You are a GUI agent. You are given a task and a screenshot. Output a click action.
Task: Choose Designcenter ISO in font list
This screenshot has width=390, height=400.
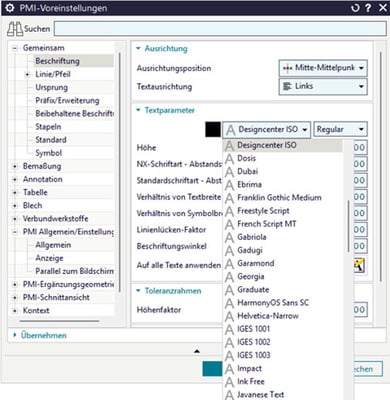pyautogui.click(x=283, y=145)
